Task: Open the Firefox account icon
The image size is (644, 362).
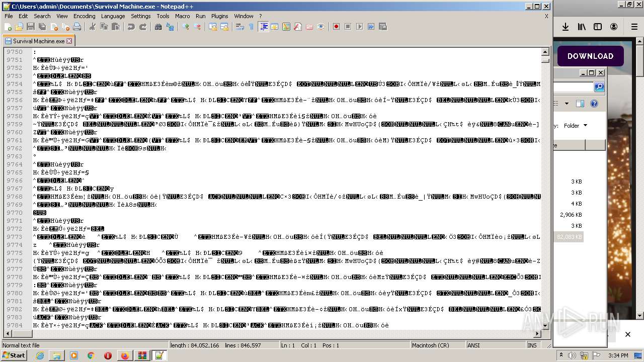Action: tap(614, 27)
